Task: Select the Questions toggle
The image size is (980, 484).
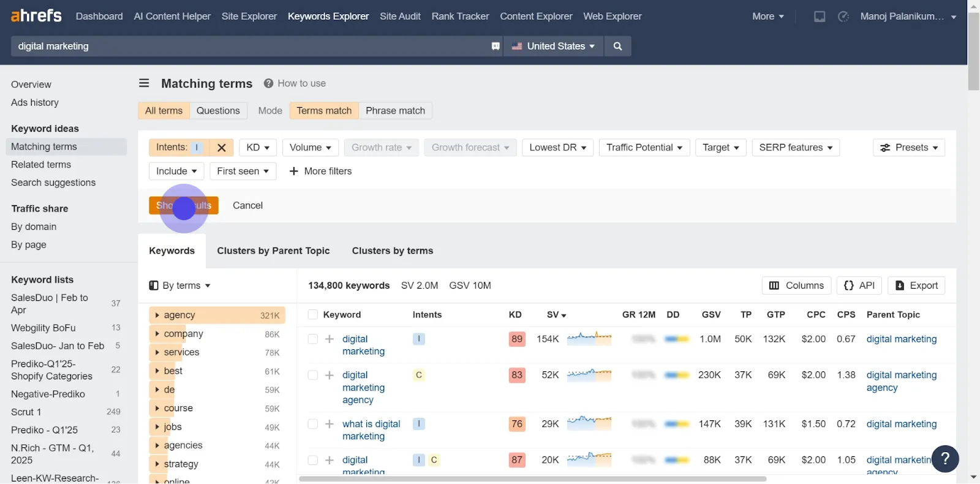Action: (218, 111)
